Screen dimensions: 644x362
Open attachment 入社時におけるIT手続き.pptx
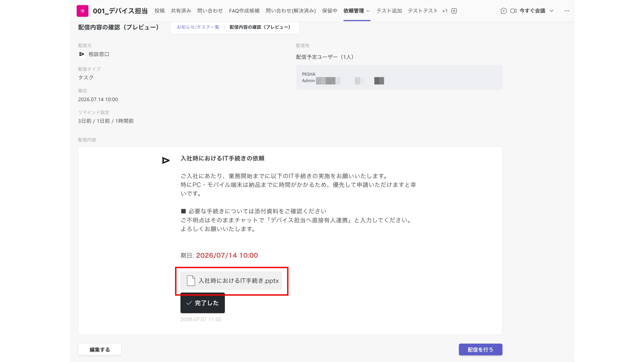[231, 281]
